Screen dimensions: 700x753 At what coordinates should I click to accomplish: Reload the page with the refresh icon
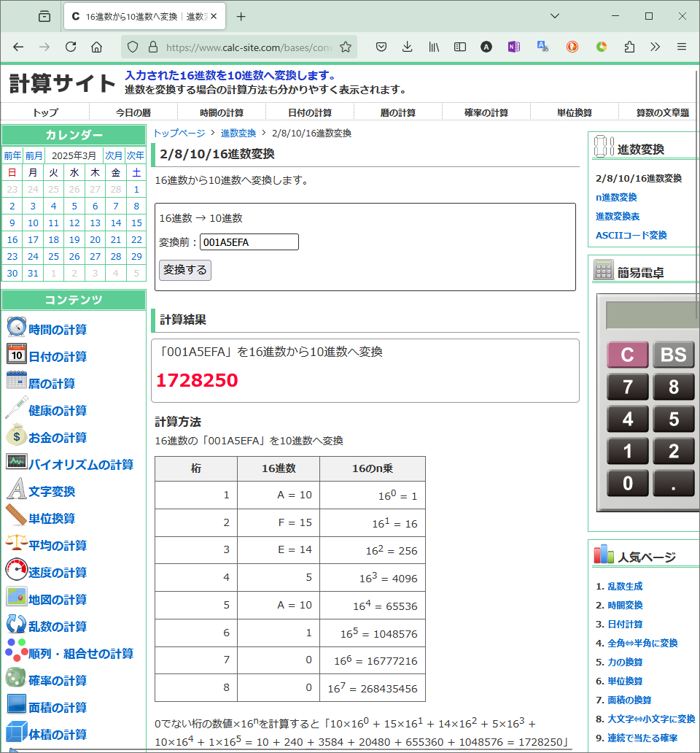pyautogui.click(x=71, y=47)
